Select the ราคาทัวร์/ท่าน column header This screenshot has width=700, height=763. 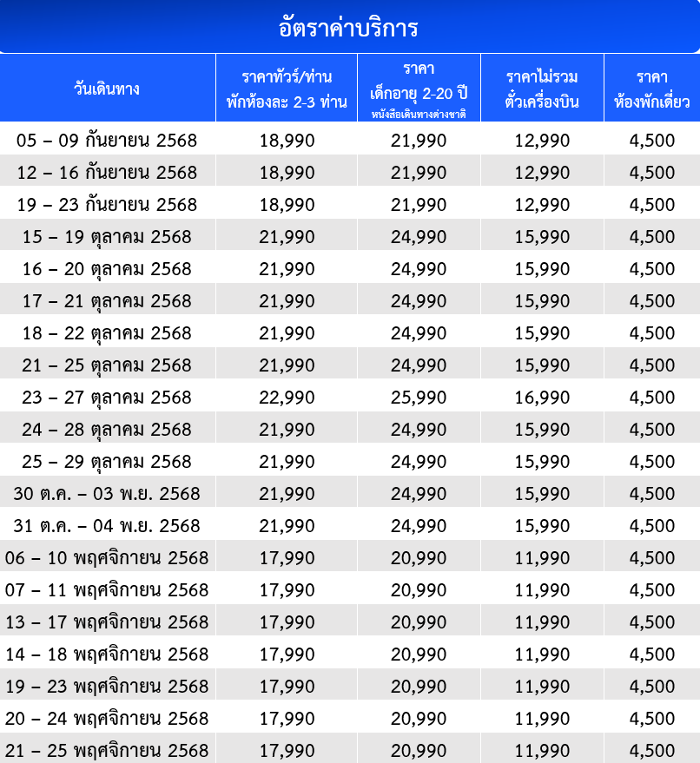point(287,89)
